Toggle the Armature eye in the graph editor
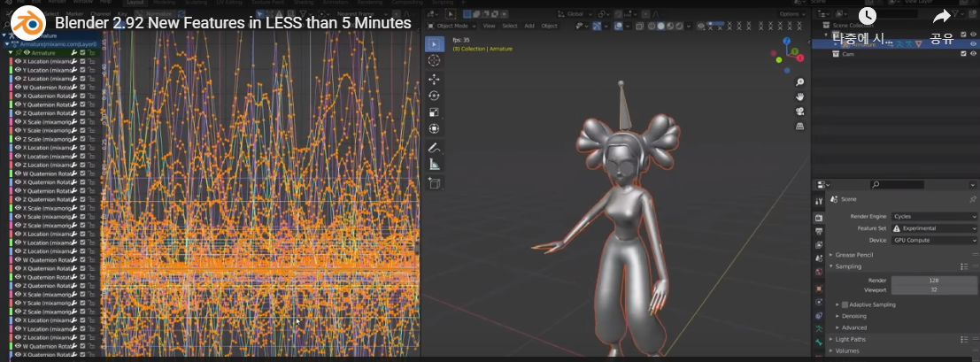 [27, 53]
